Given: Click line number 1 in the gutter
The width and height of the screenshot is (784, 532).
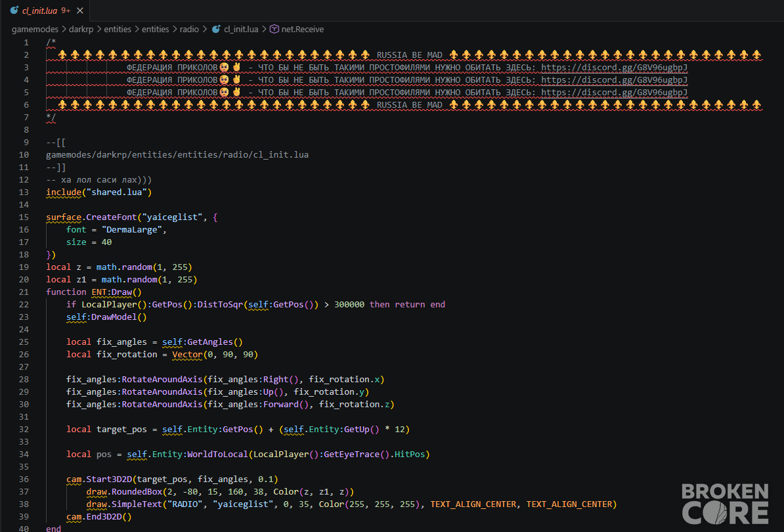Looking at the screenshot, I should pos(26,43).
